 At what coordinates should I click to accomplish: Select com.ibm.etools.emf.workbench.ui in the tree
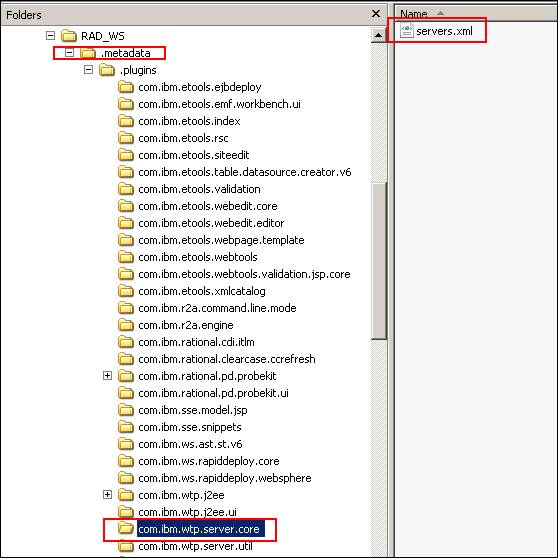click(x=219, y=104)
